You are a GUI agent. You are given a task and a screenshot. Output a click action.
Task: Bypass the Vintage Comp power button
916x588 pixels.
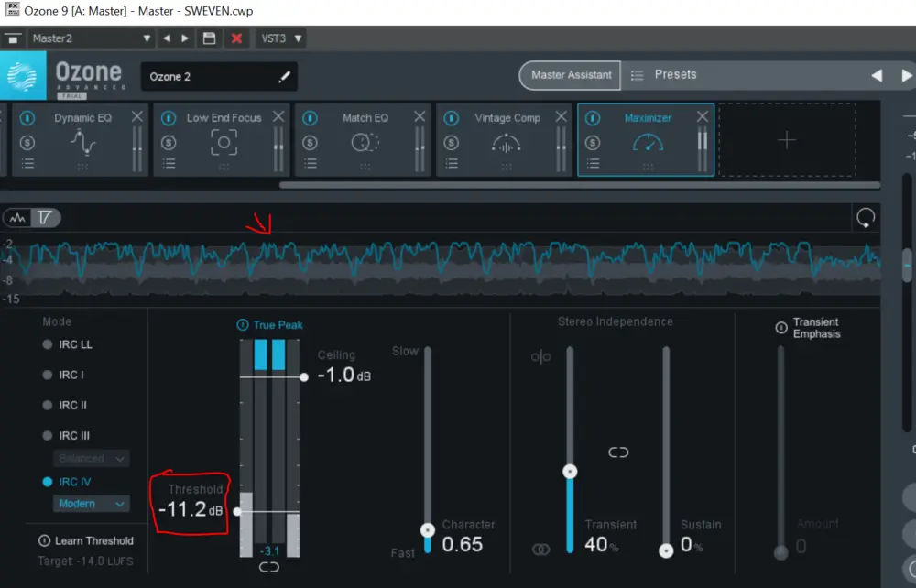(x=451, y=118)
